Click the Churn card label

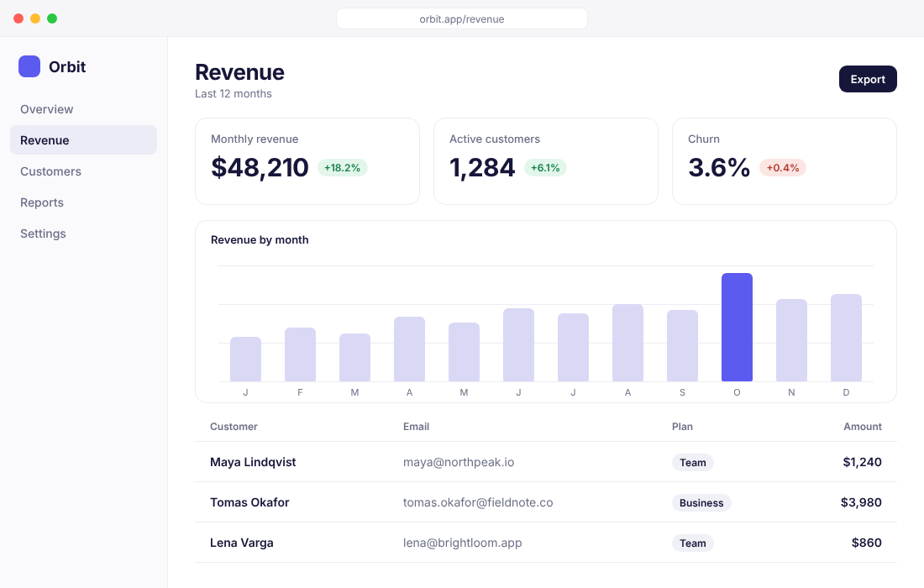pos(704,139)
